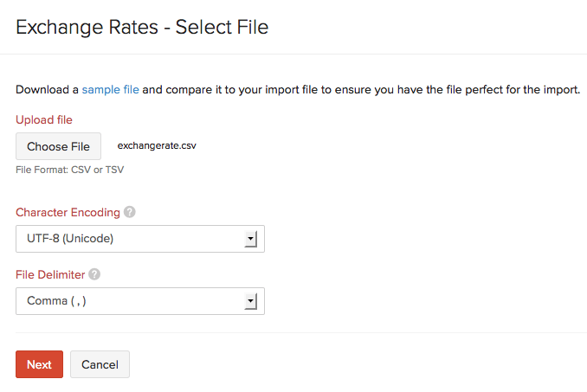
Task: Click the Upload file label
Action: [44, 119]
